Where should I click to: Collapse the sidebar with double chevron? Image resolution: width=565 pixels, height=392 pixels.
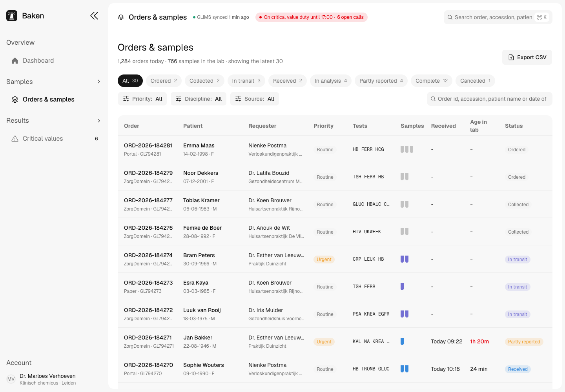click(x=94, y=16)
